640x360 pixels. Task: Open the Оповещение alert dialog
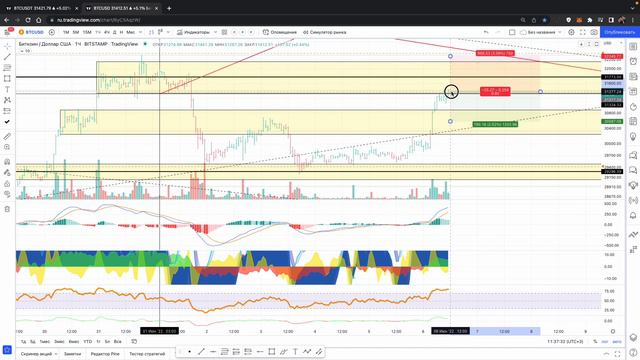point(280,32)
